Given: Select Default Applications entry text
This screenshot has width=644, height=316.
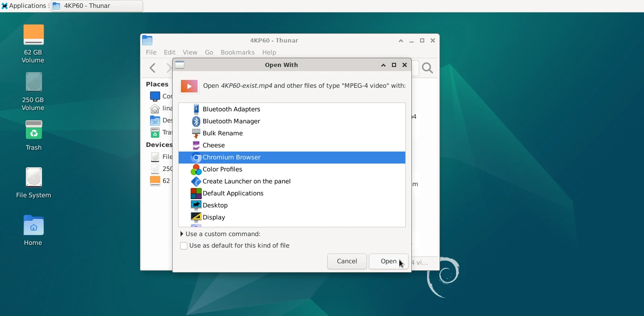Looking at the screenshot, I should click(233, 194).
